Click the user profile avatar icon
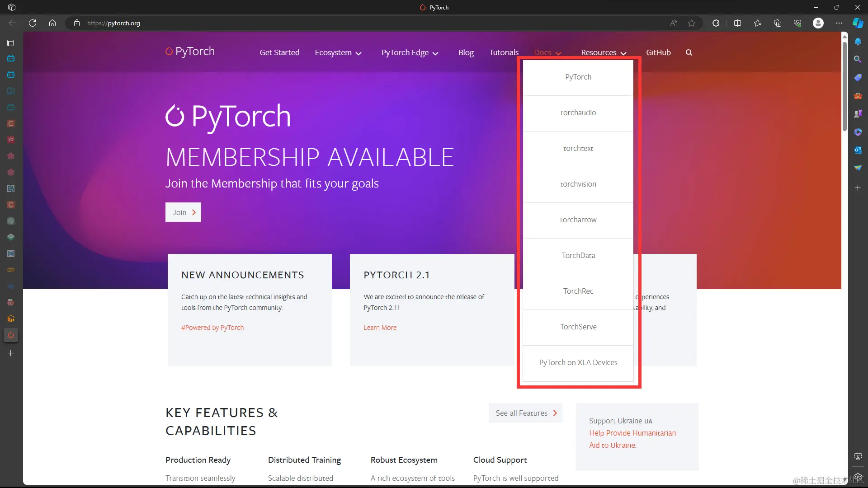 click(818, 23)
